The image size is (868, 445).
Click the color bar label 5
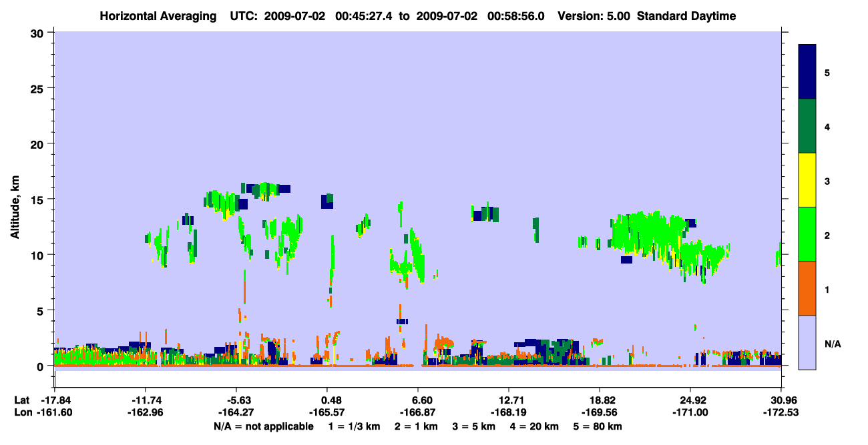click(827, 73)
